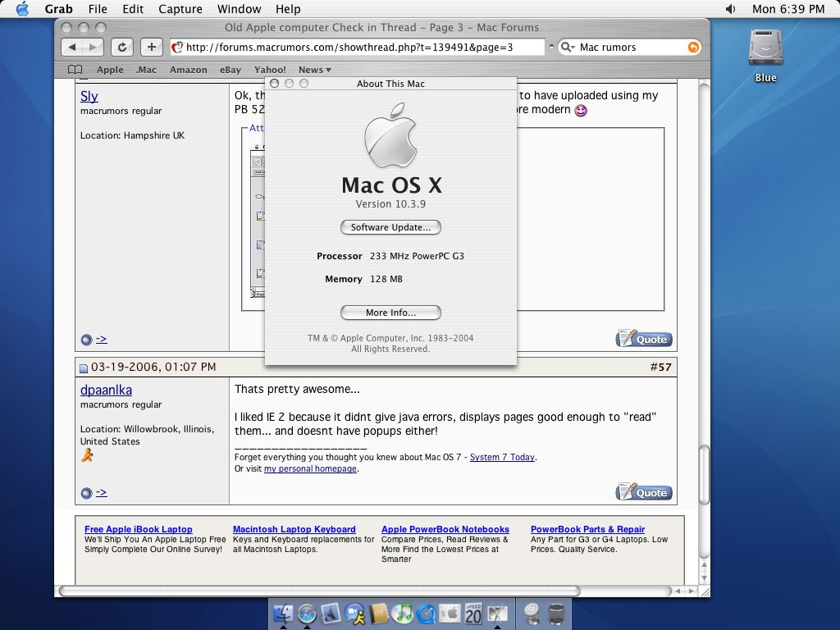Image resolution: width=840 pixels, height=630 pixels.
Task: Click the -> link under Sly's post
Action: point(101,339)
